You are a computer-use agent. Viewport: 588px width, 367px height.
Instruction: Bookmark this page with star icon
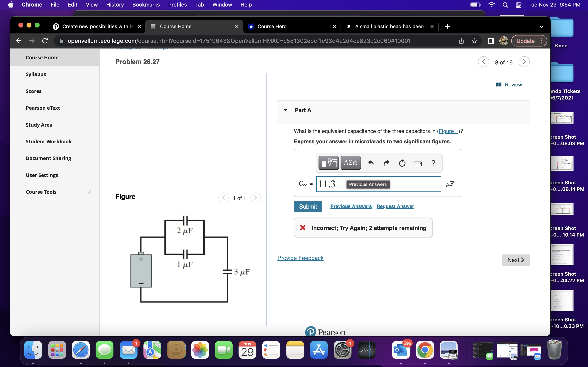point(474,41)
